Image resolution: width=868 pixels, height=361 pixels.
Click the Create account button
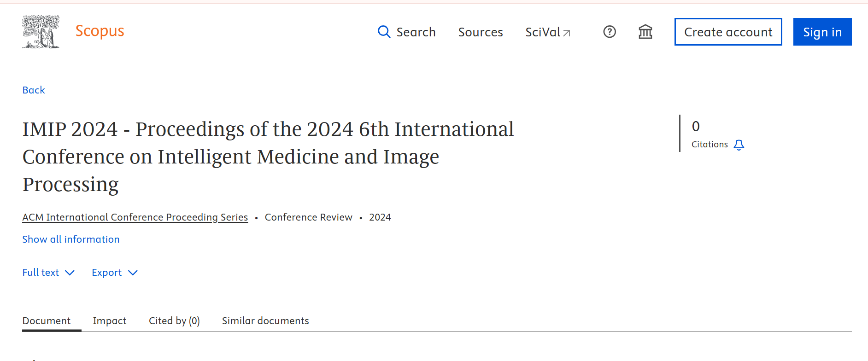click(728, 32)
